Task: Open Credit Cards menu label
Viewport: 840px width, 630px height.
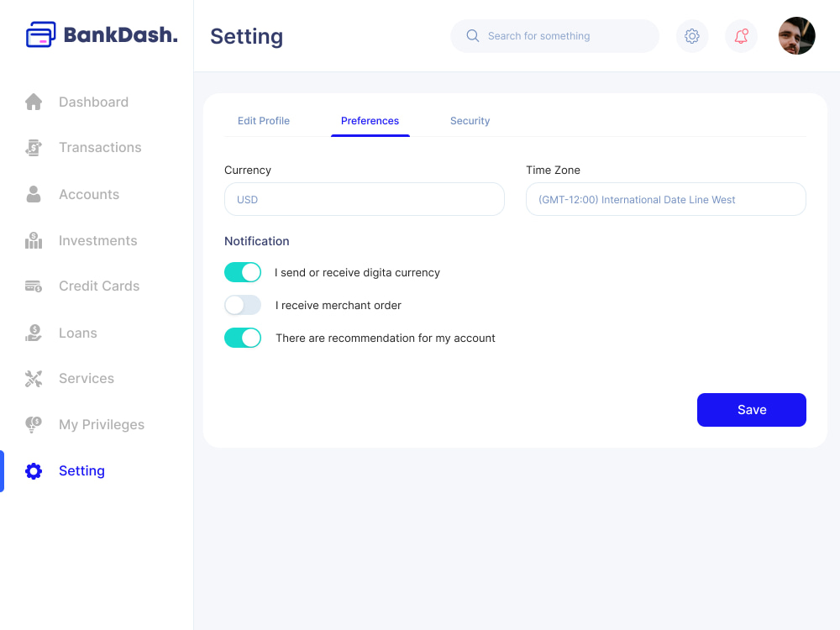Action: click(99, 286)
